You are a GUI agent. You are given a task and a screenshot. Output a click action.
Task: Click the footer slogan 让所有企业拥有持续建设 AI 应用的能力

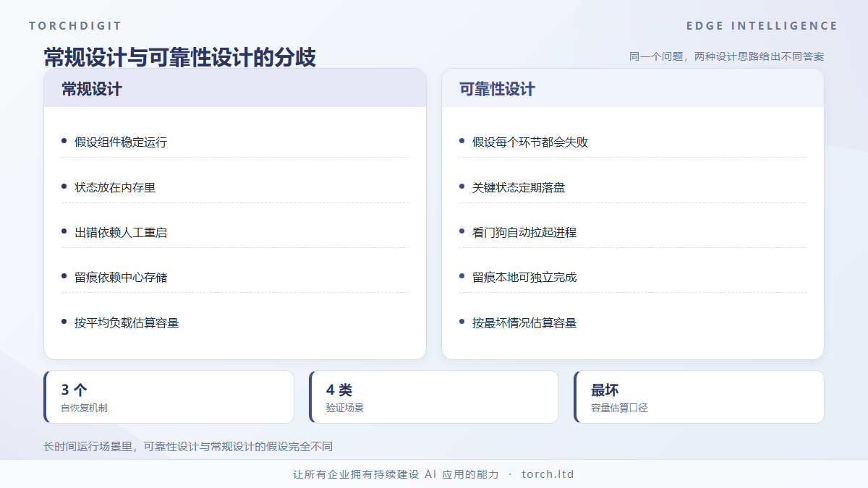pyautogui.click(x=396, y=474)
